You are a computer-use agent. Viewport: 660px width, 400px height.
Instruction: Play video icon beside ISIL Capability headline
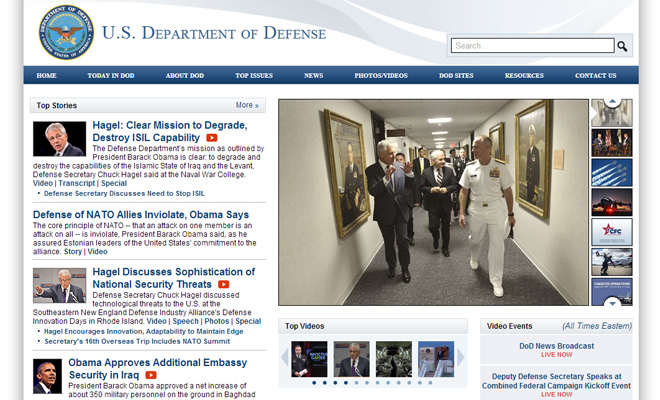[x=212, y=138]
